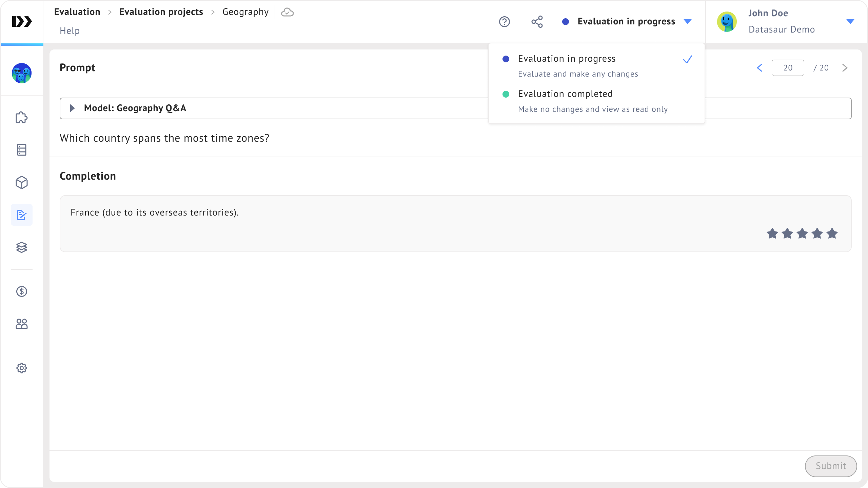Open the John Doe account dropdown

(850, 22)
